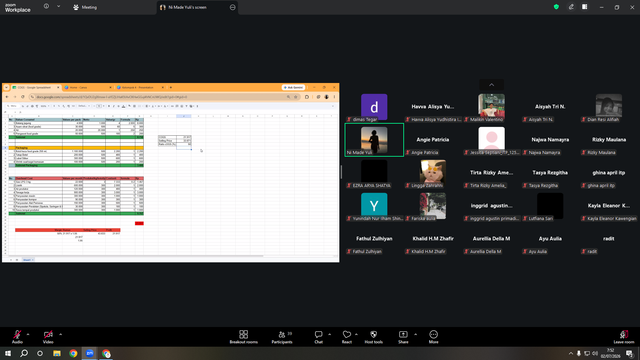Show hidden system tray icons arrow

571,353
